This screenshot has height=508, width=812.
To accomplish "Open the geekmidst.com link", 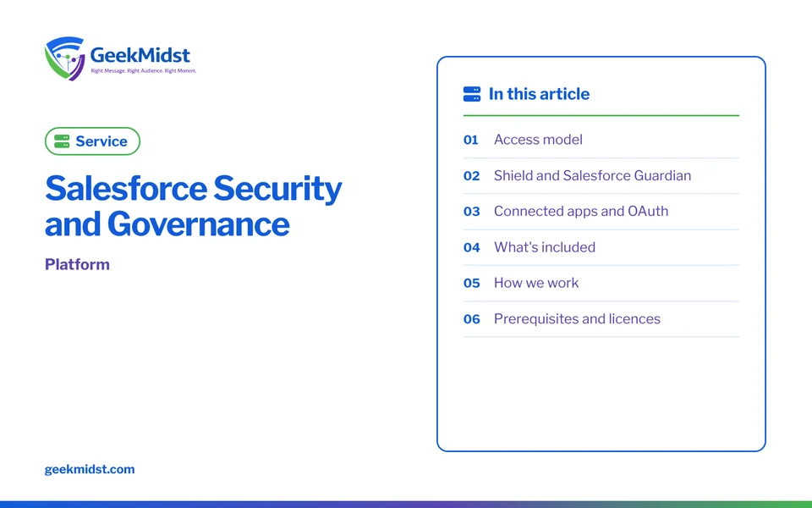I will 90,469.
